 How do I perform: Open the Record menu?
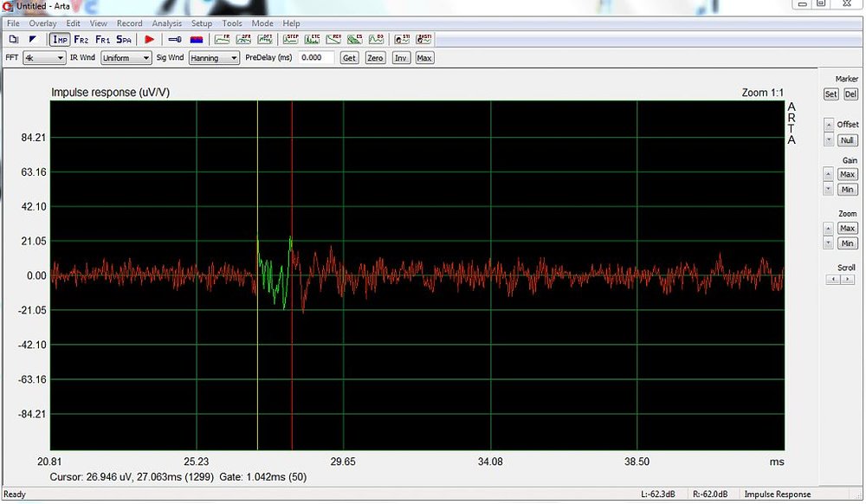pos(129,23)
